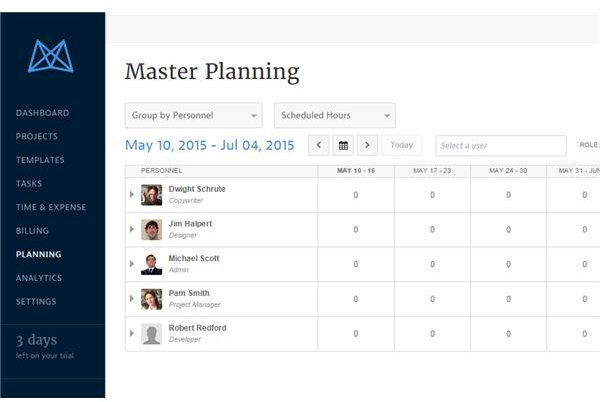Click the date range May 10 - Jul 04

coord(210,145)
